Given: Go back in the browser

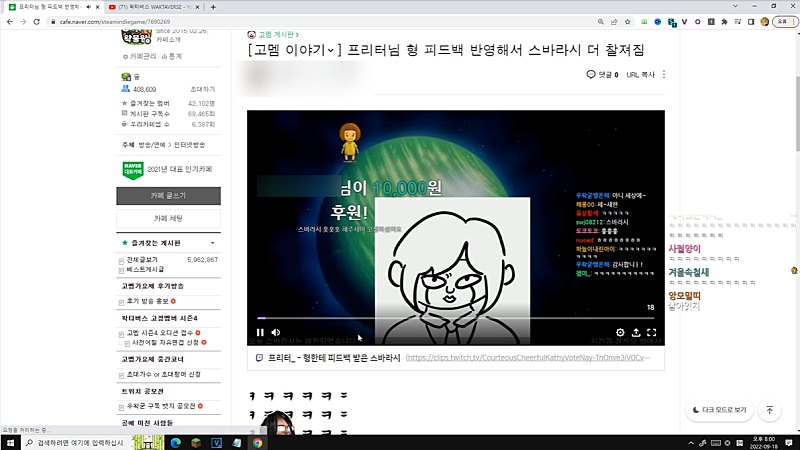Looking at the screenshot, I should [10, 22].
